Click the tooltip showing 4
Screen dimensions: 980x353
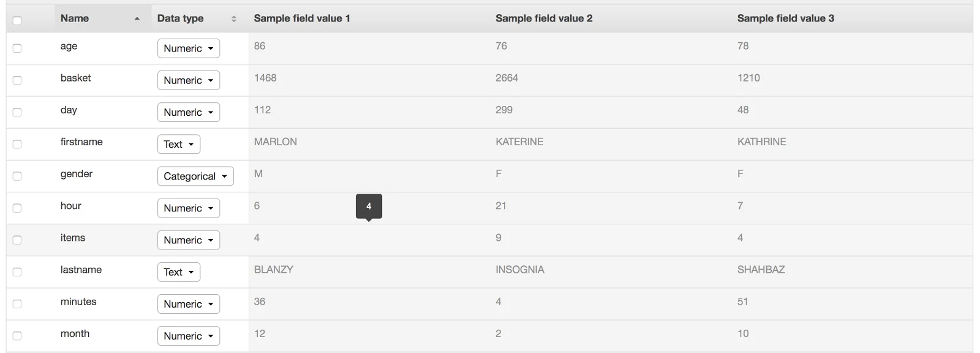tap(369, 207)
